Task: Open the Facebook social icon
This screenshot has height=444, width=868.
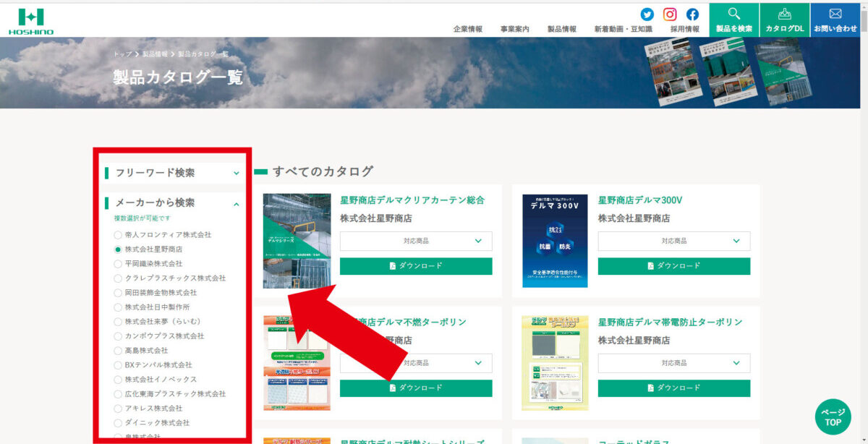Action: (692, 14)
